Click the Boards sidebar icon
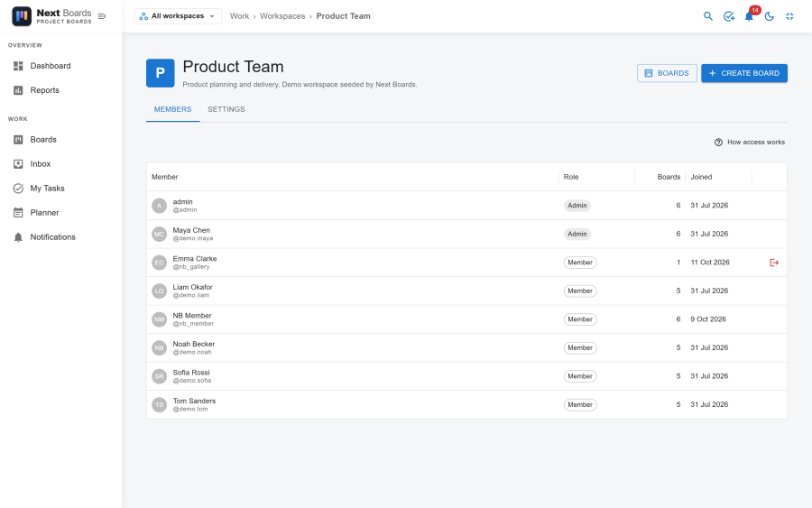The width and height of the screenshot is (812, 508). coord(18,139)
